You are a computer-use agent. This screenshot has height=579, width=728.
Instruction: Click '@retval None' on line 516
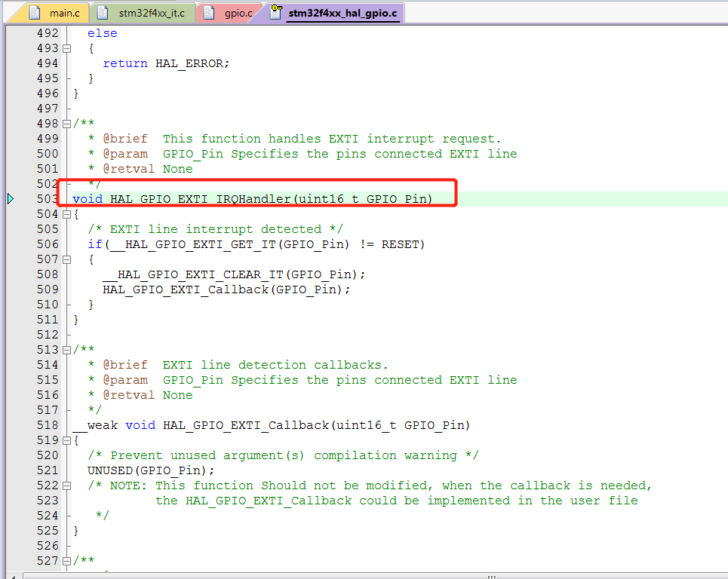148,395
